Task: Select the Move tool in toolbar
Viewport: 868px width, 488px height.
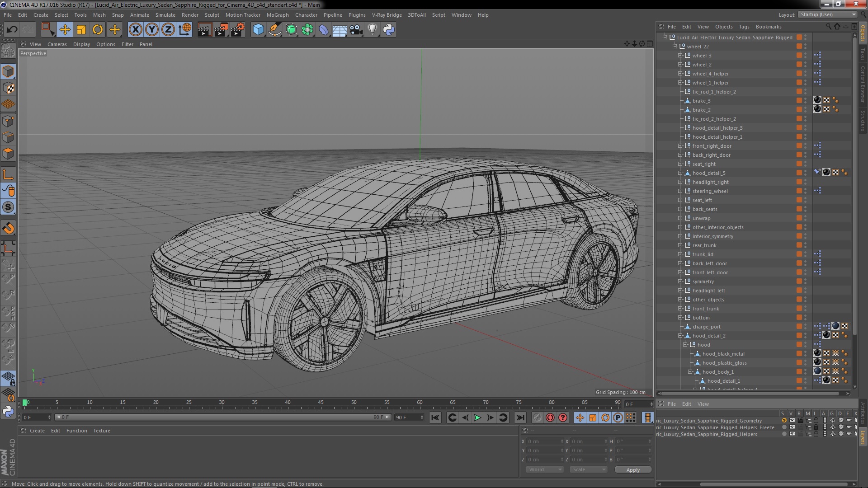Action: click(x=65, y=30)
